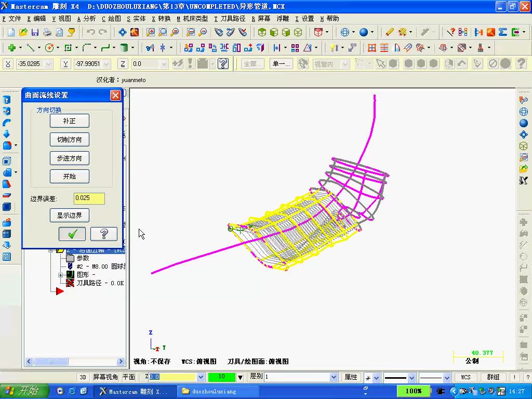Image resolution: width=532 pixels, height=399 pixels.
Task: Redo the last action
Action: pos(103,32)
